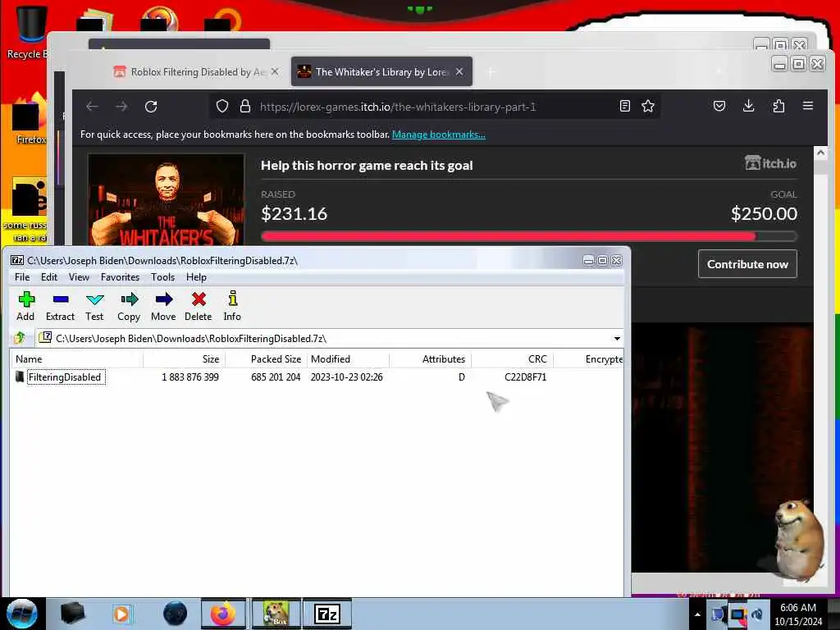Go up one folder level in 7-Zip
Image resolution: width=840 pixels, height=630 pixels.
20,338
